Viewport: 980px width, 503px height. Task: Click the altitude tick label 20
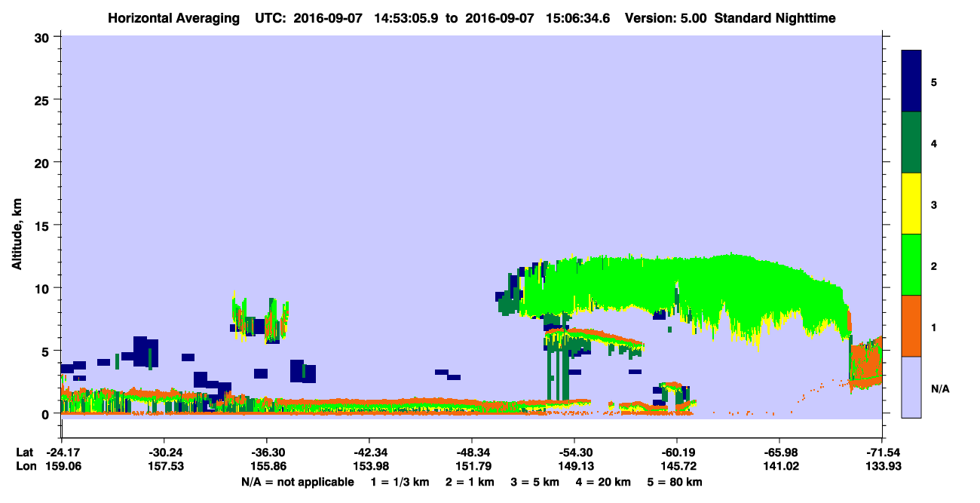[44, 163]
